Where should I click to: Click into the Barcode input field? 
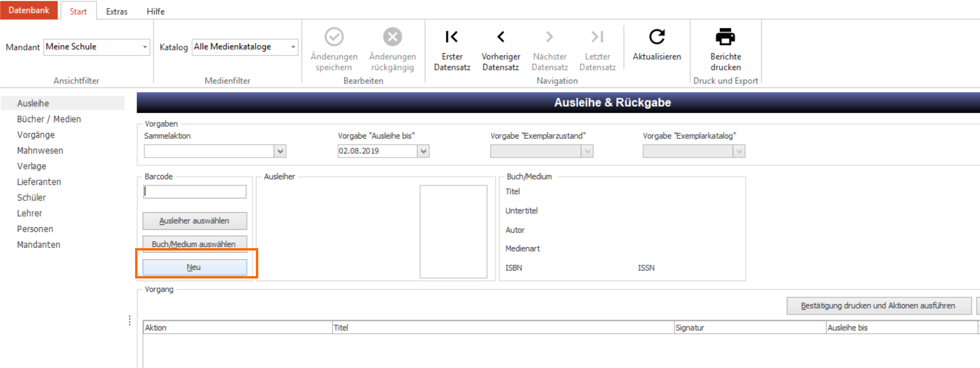(x=194, y=192)
